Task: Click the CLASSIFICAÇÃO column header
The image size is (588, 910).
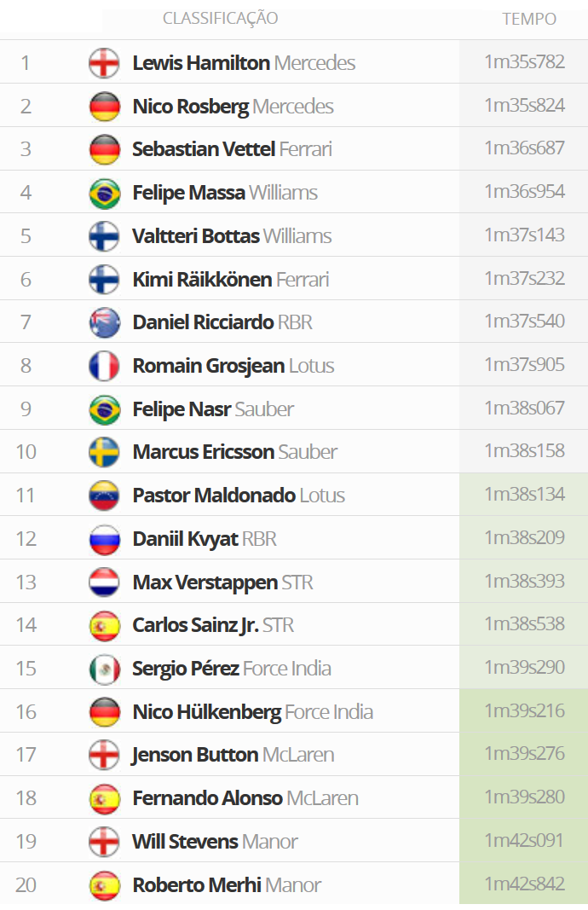Action: point(221,19)
